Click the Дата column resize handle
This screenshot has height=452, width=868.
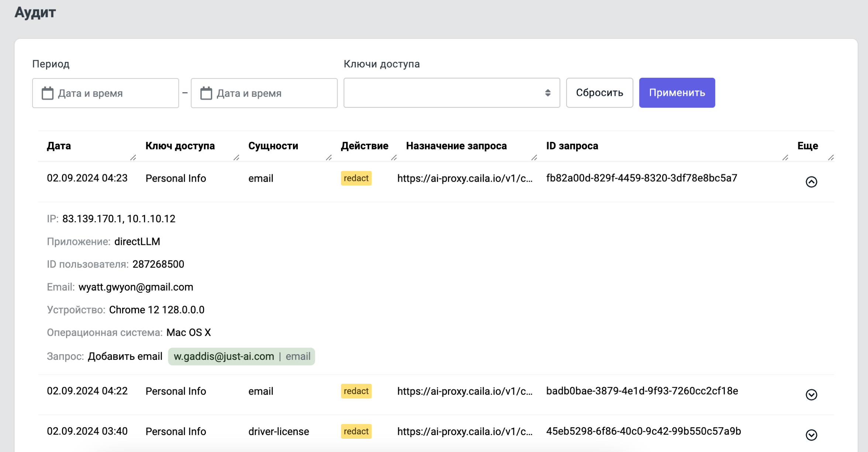tap(133, 158)
